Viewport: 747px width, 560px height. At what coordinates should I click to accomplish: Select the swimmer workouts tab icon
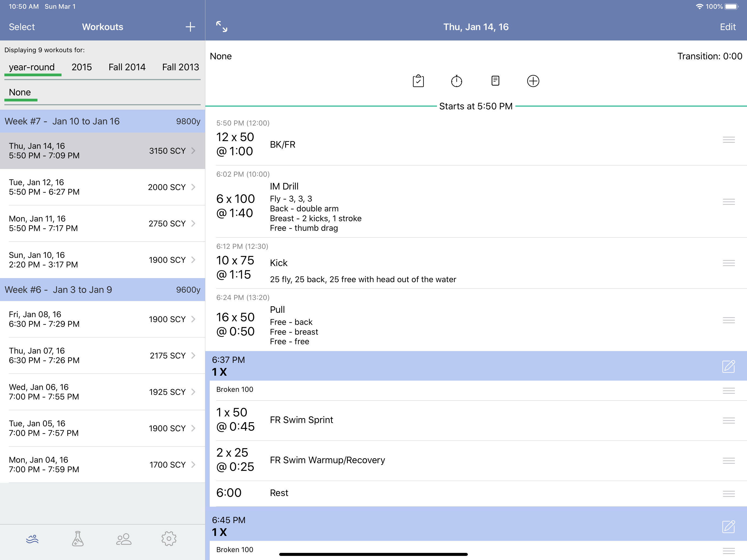click(33, 538)
